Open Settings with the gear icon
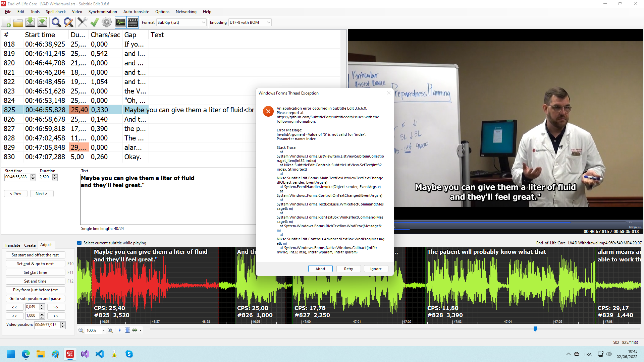The height and width of the screenshot is (362, 644). (x=106, y=22)
